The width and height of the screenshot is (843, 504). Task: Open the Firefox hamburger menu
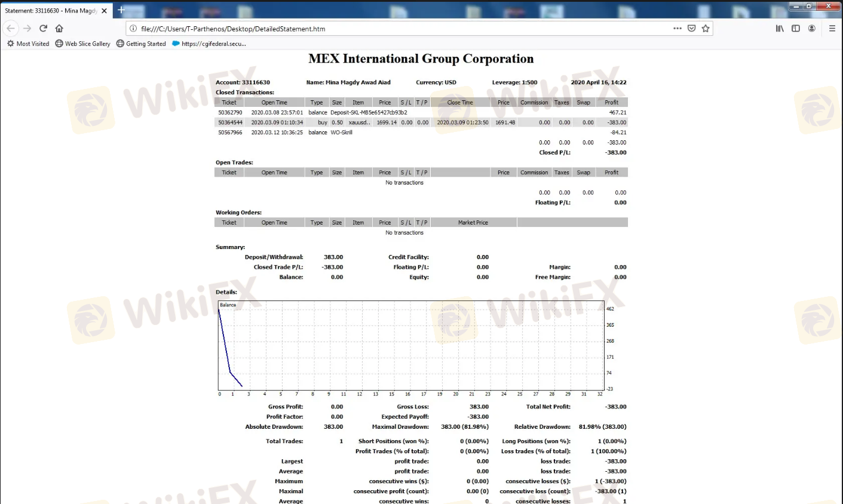[x=832, y=28]
